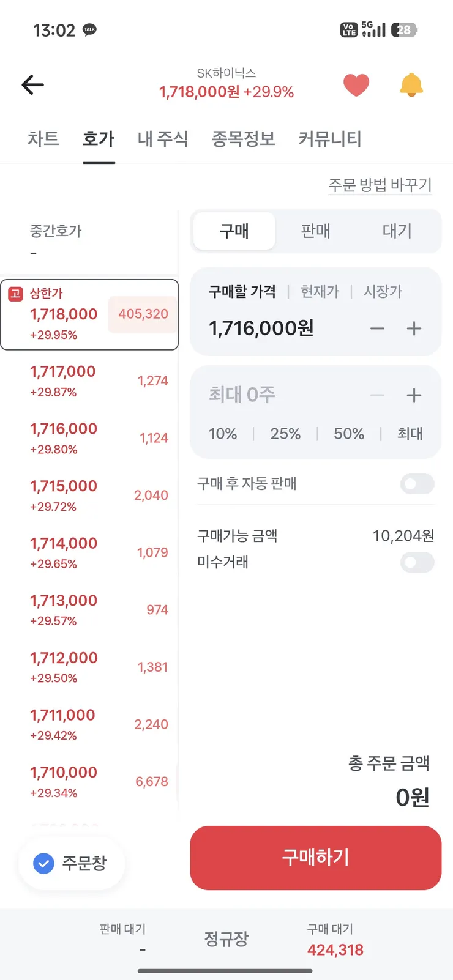Select the 대기 pending orders tab

click(397, 231)
